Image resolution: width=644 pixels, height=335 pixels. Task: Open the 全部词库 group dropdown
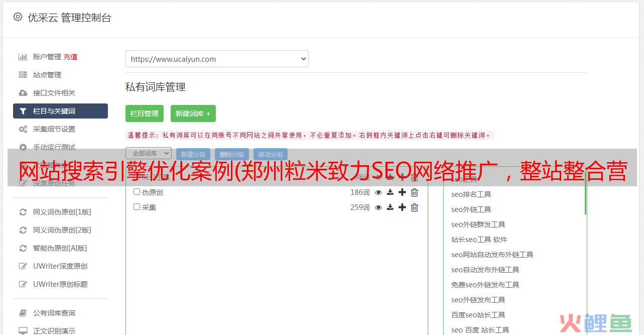point(149,153)
